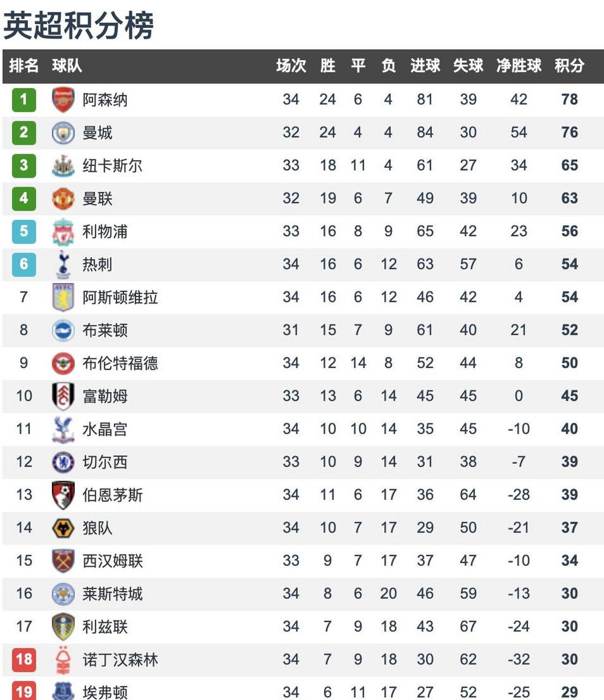Click the 场次 column header
This screenshot has width=604, height=700.
pos(291,66)
